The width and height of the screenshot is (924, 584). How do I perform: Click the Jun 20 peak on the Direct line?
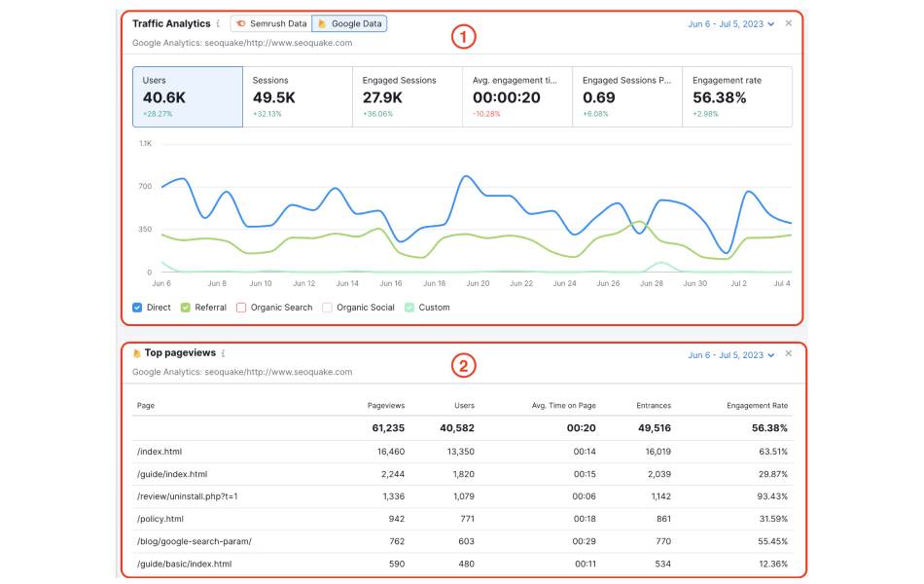coord(466,176)
